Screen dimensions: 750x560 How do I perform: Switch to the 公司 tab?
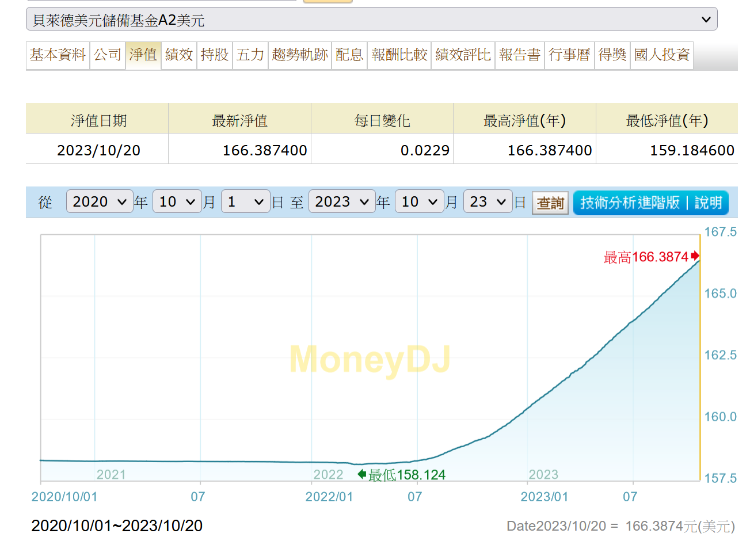pos(108,55)
